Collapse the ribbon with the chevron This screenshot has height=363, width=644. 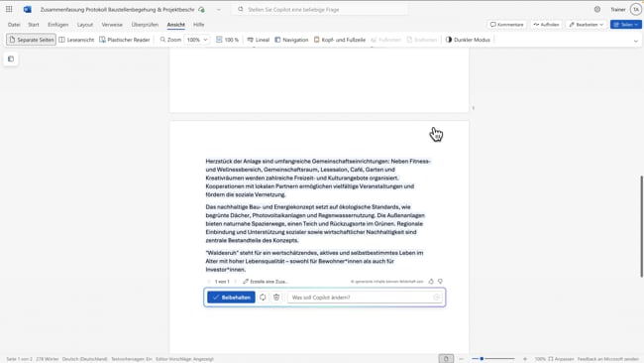[x=635, y=41]
